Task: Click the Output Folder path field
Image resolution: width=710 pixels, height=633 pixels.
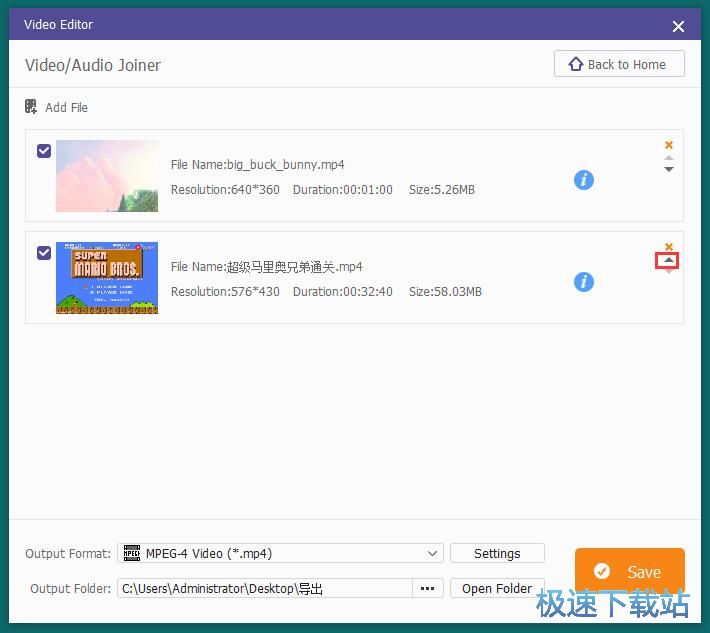Action: 264,589
